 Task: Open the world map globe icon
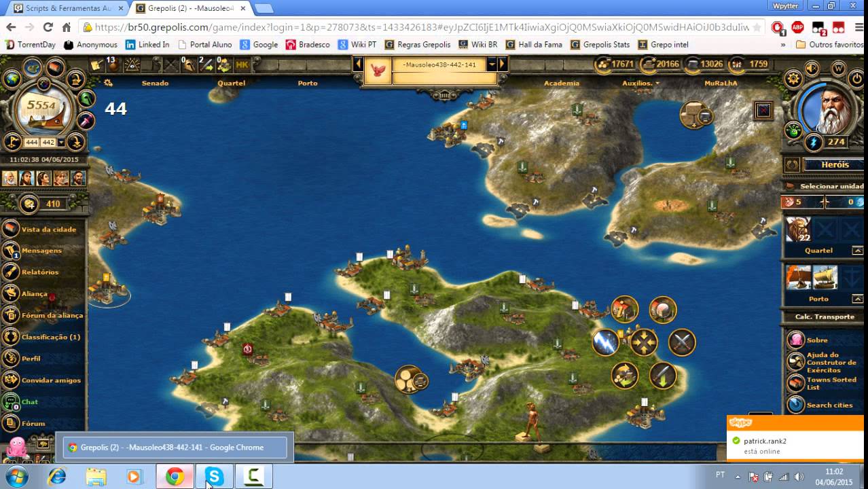pyautogui.click(x=12, y=79)
